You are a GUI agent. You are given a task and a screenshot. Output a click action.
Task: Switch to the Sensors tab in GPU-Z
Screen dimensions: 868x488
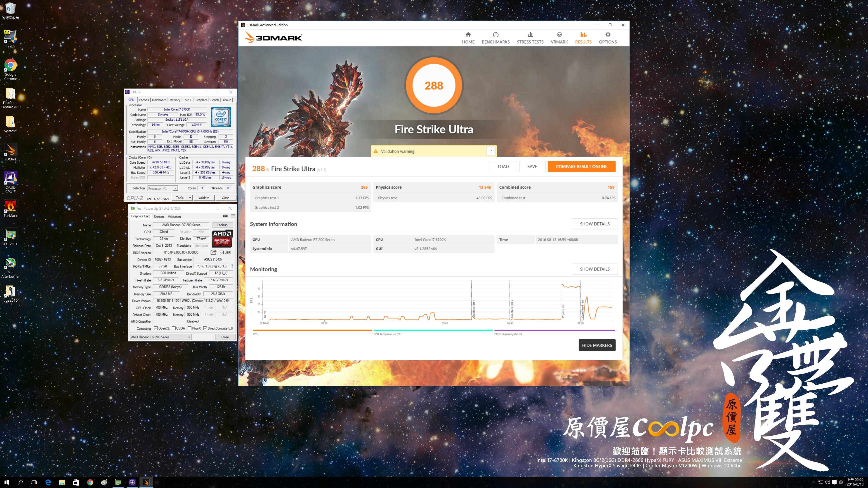pos(159,217)
